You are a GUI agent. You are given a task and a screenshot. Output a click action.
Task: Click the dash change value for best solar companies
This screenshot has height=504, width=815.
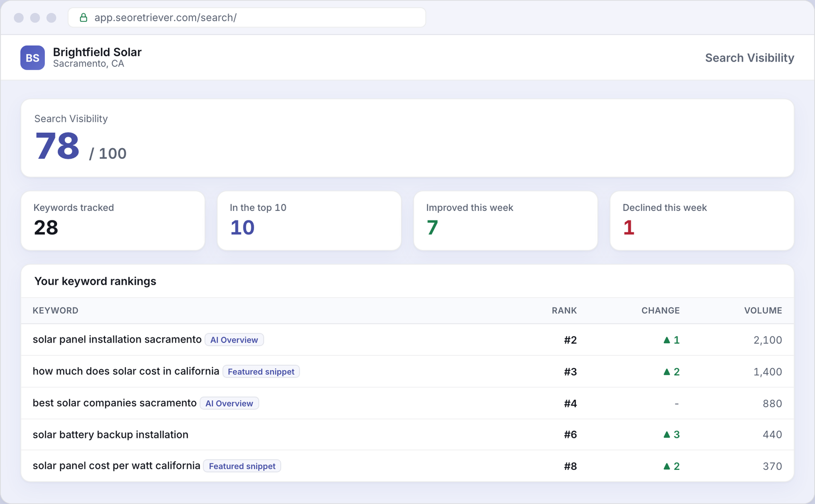click(676, 404)
